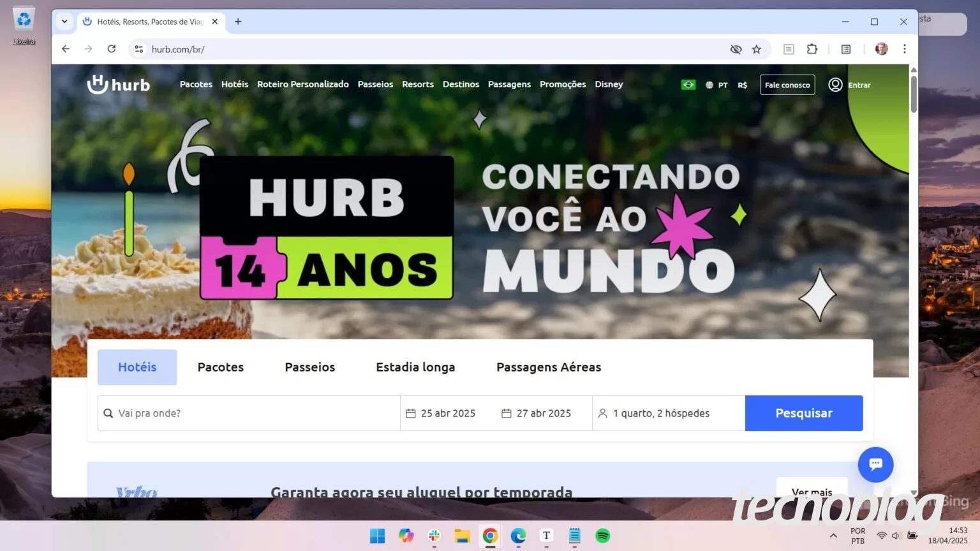Image resolution: width=980 pixels, height=551 pixels.
Task: Go back with the browser back arrow
Action: click(66, 49)
